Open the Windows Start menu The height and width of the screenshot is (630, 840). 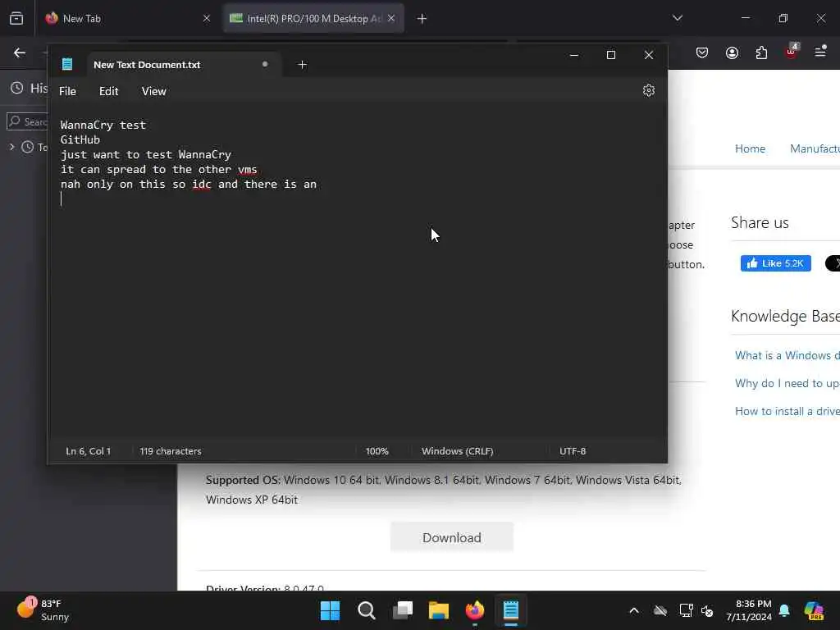(330, 610)
